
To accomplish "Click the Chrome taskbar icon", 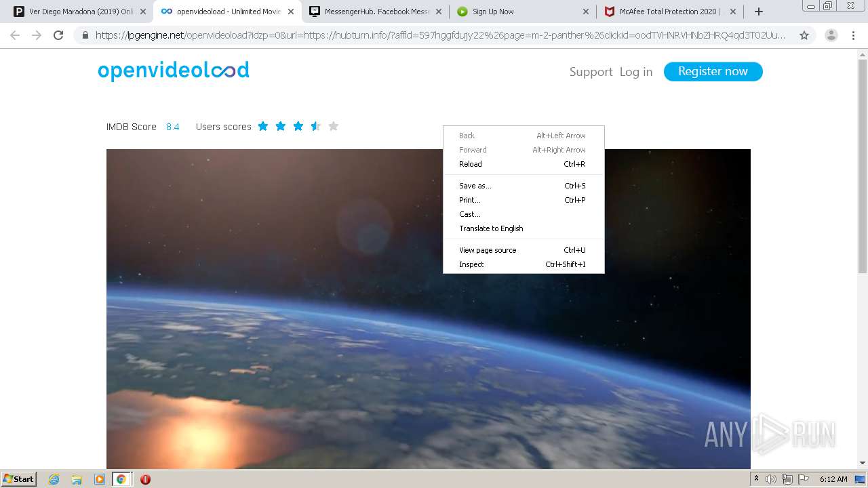I will (x=121, y=479).
